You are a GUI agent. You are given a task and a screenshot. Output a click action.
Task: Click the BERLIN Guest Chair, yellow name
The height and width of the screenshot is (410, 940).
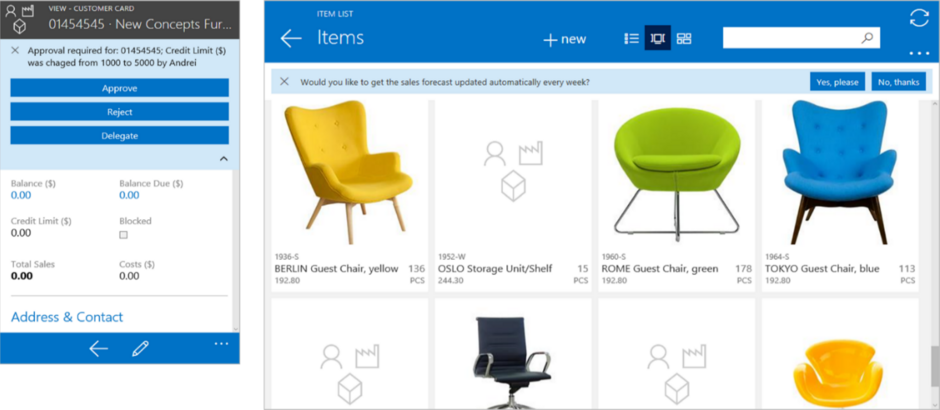point(336,269)
